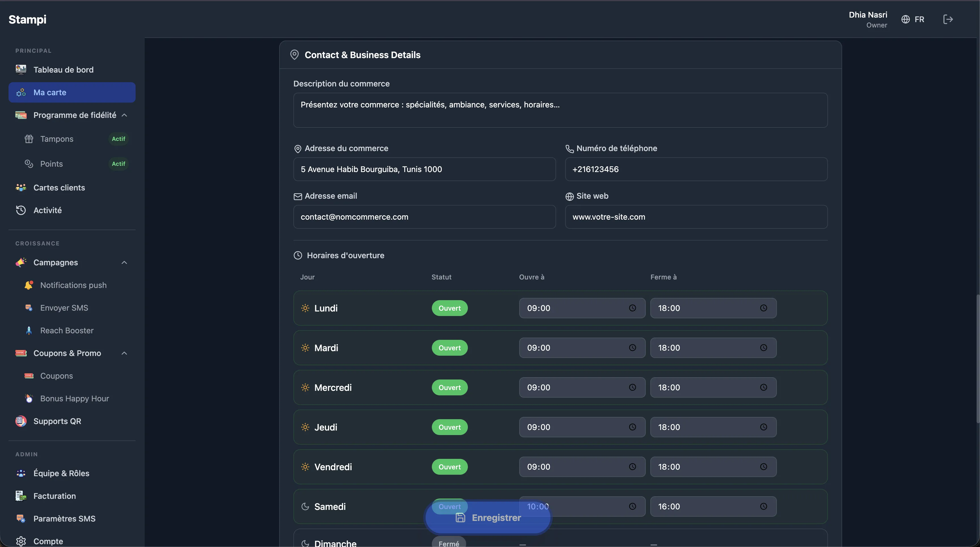Click the logout icon in header

[948, 19]
